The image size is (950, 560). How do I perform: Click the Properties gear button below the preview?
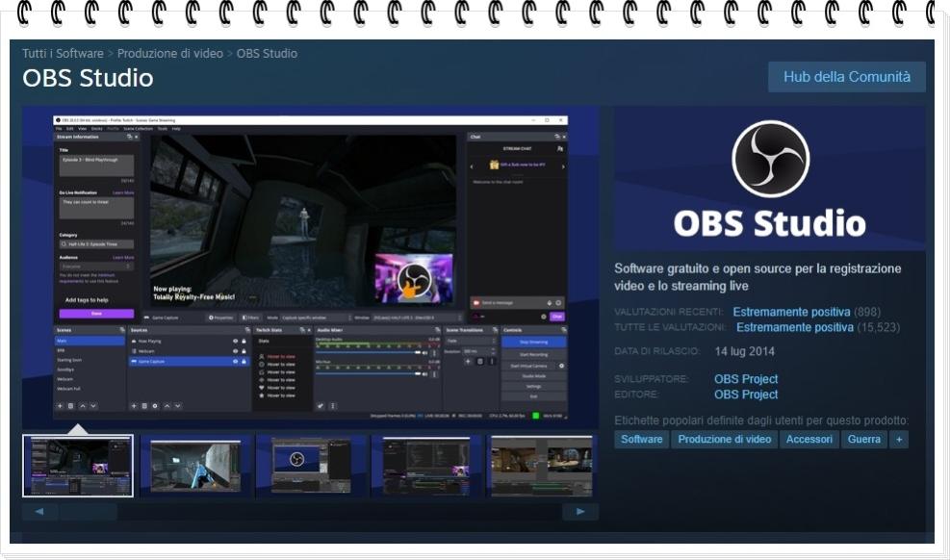pos(221,317)
